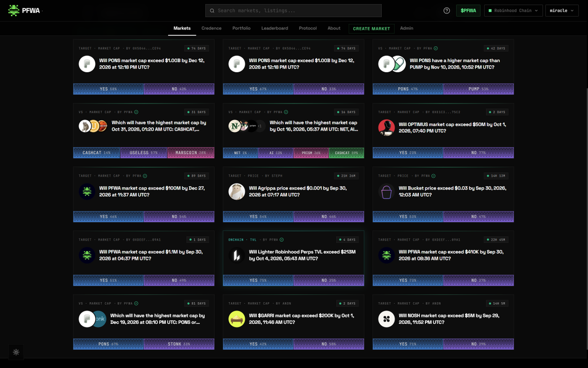Choose YES 58% on the PONS $1.00B market
588x368 pixels.
point(108,89)
